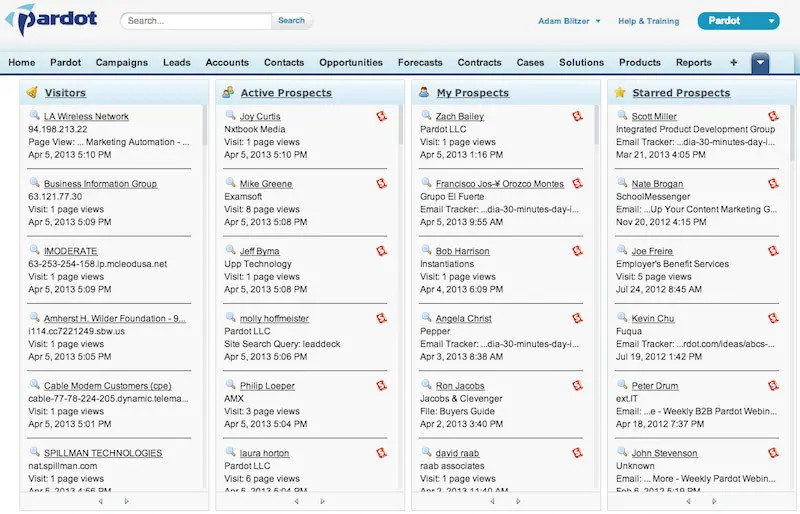This screenshot has width=800, height=514.
Task: Open the Help & Training link
Action: pos(648,21)
